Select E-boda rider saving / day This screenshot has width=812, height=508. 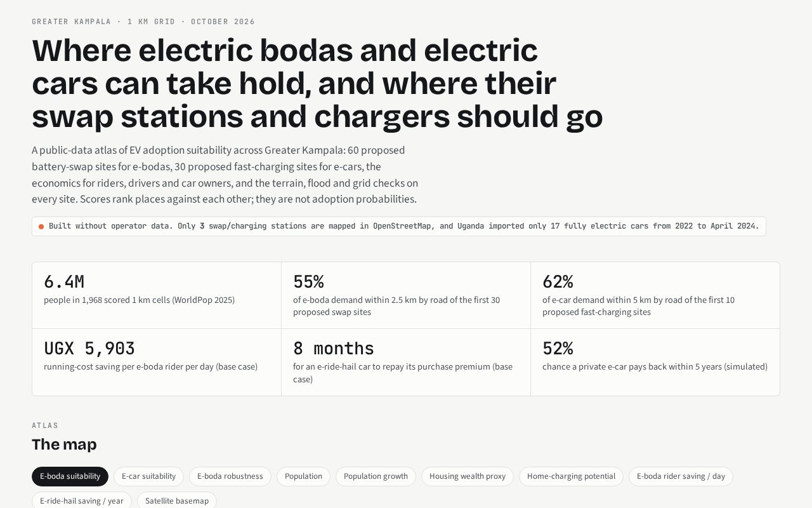[681, 476]
